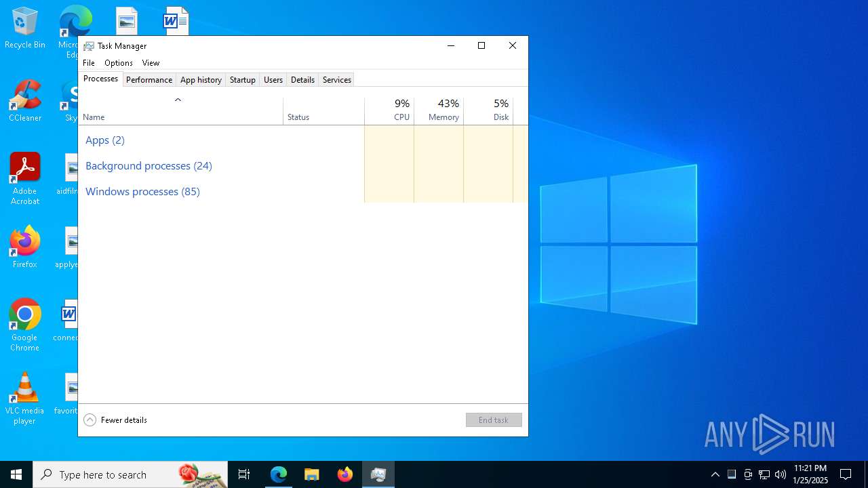
Task: Open the volume control in the tray
Action: (781, 474)
